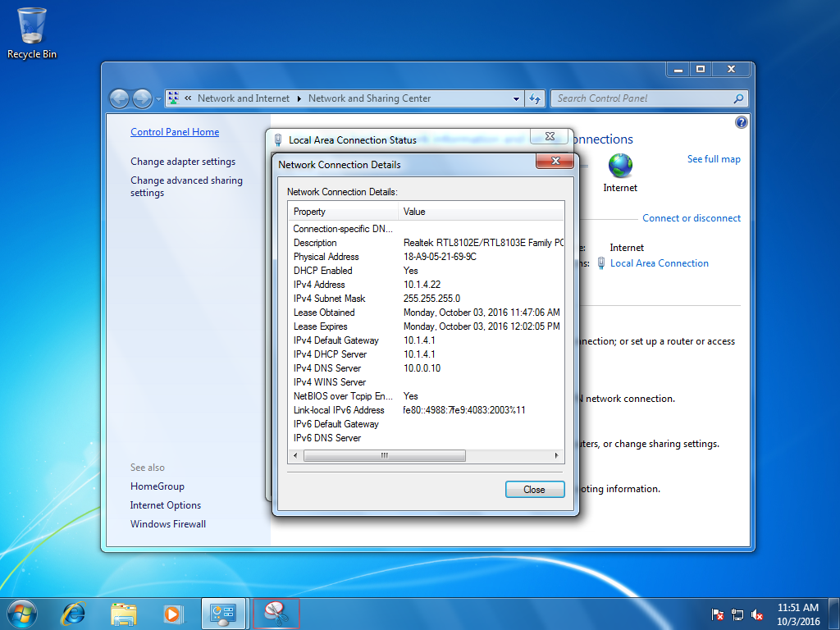Click the muted volume tray icon
Screen dimensions: 840x630
click(x=757, y=614)
